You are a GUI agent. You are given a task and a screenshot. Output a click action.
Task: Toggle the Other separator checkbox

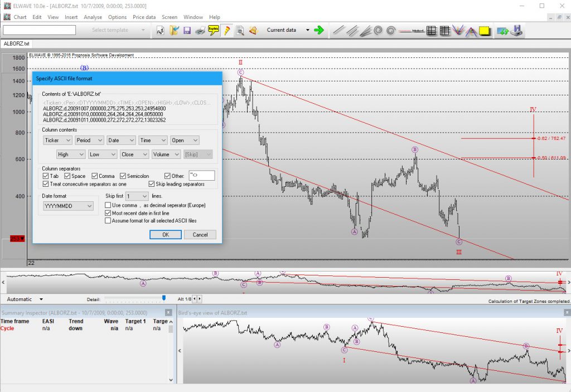coord(167,176)
